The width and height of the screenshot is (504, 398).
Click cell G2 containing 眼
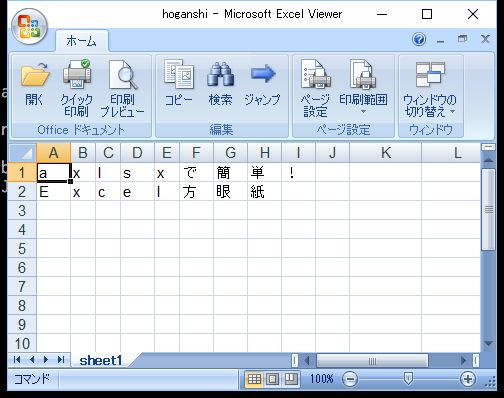click(x=230, y=191)
